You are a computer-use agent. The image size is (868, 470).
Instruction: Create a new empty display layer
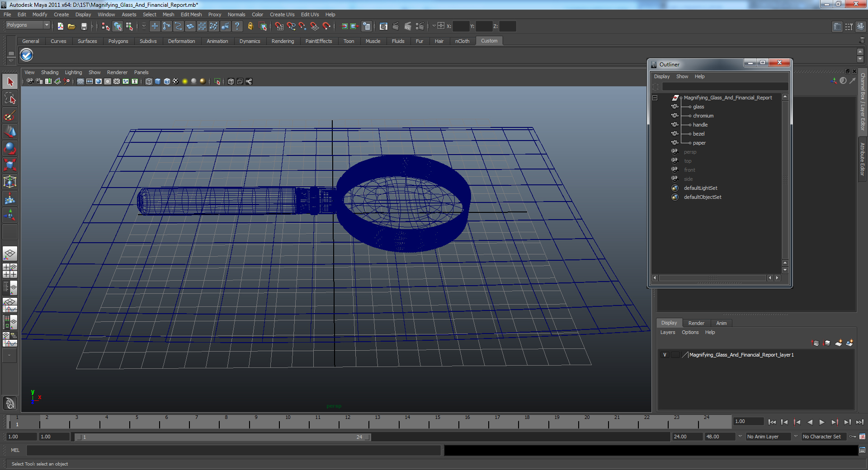[838, 343]
